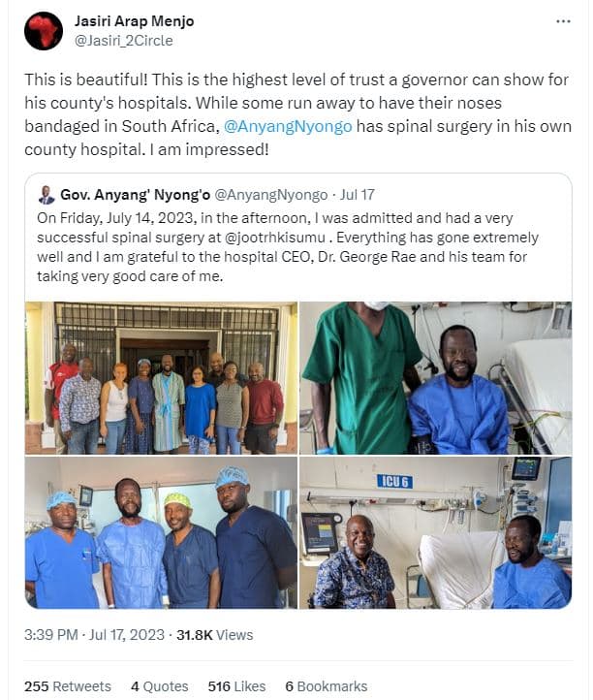The height and width of the screenshot is (700, 593).
Task: Click Jasiri Arap Menjo's profile avatar
Action: pyautogui.click(x=43, y=31)
